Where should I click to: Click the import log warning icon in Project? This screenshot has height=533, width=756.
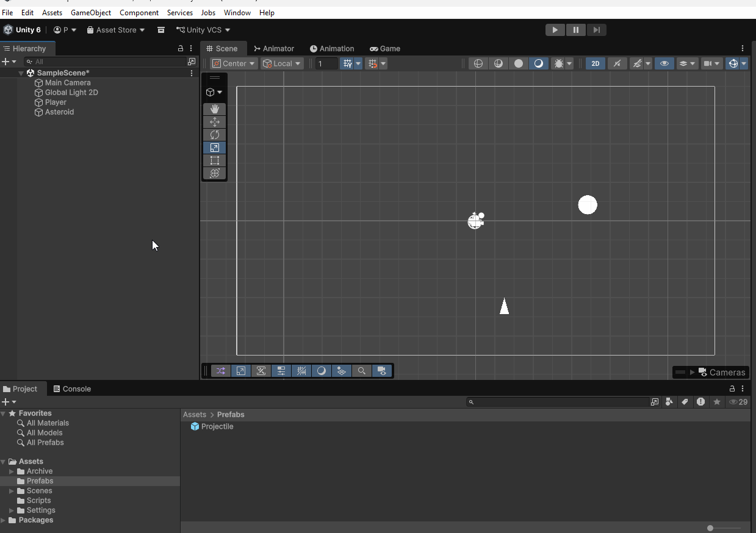point(700,402)
